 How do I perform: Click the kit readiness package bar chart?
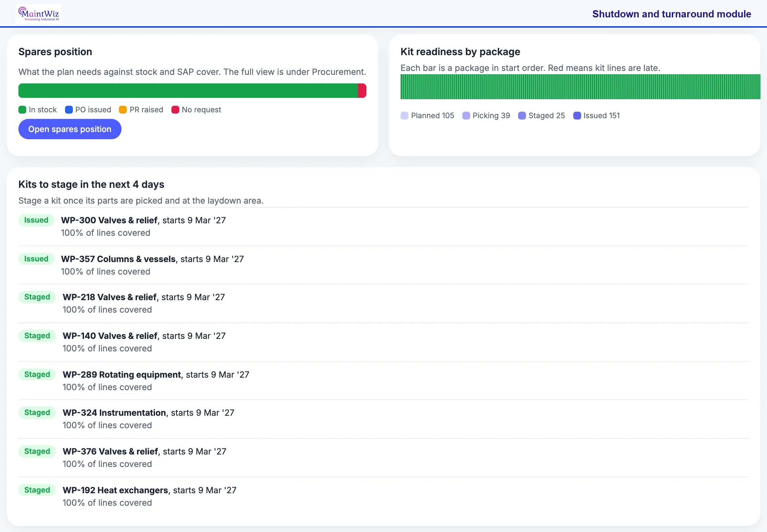coord(580,87)
